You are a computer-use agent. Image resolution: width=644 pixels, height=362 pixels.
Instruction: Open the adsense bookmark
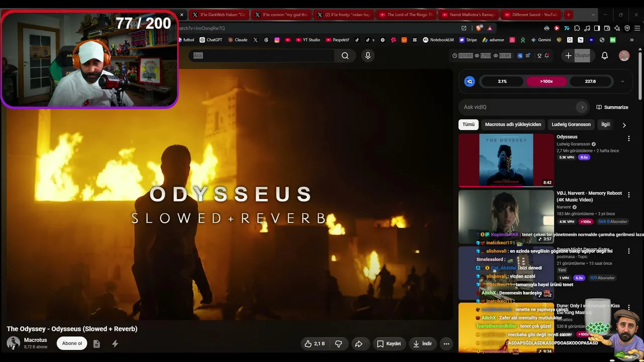493,40
